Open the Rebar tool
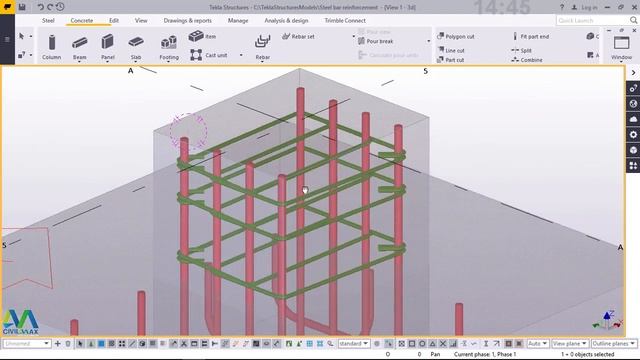640x360 pixels. click(x=262, y=47)
